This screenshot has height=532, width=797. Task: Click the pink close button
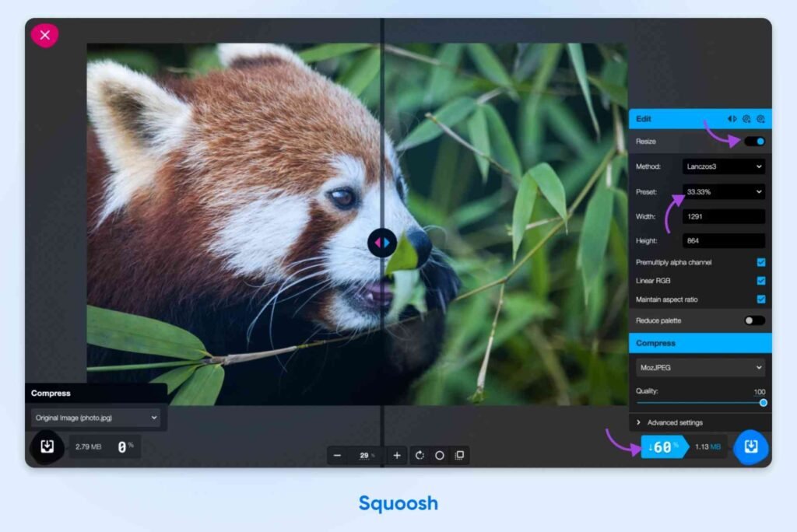point(45,34)
